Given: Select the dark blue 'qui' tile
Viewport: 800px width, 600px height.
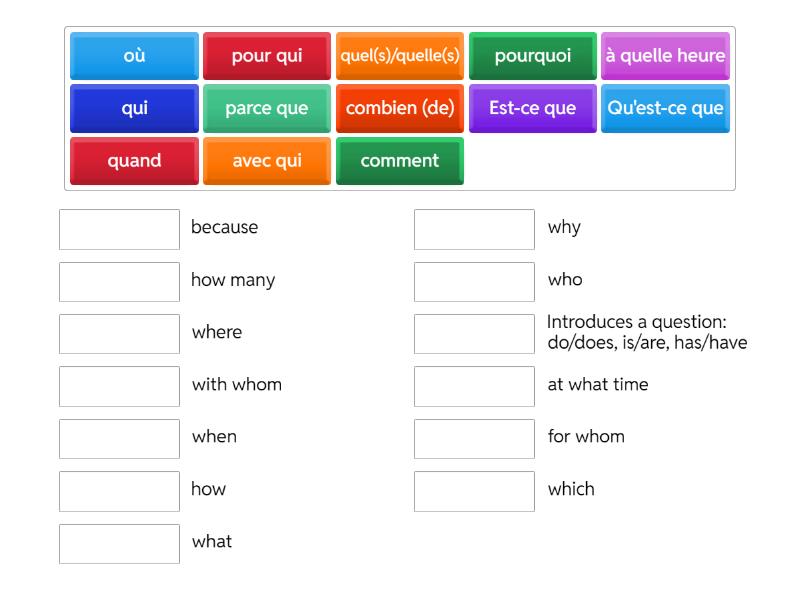Looking at the screenshot, I should click(134, 108).
